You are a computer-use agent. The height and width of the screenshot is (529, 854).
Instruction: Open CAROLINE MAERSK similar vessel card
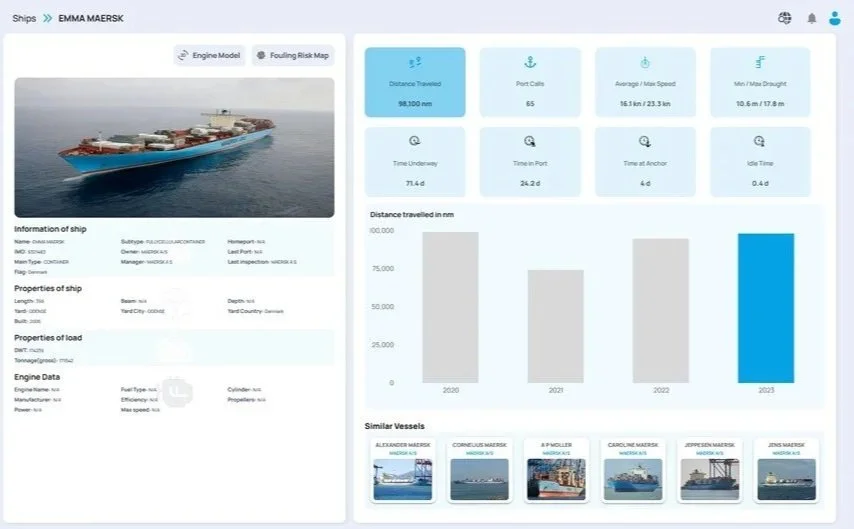(x=633, y=470)
